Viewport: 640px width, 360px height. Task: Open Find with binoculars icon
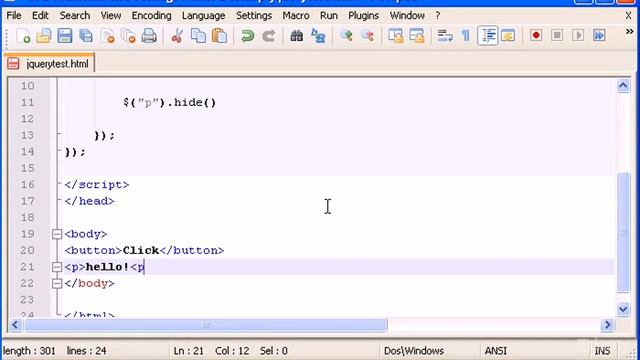[x=297, y=36]
